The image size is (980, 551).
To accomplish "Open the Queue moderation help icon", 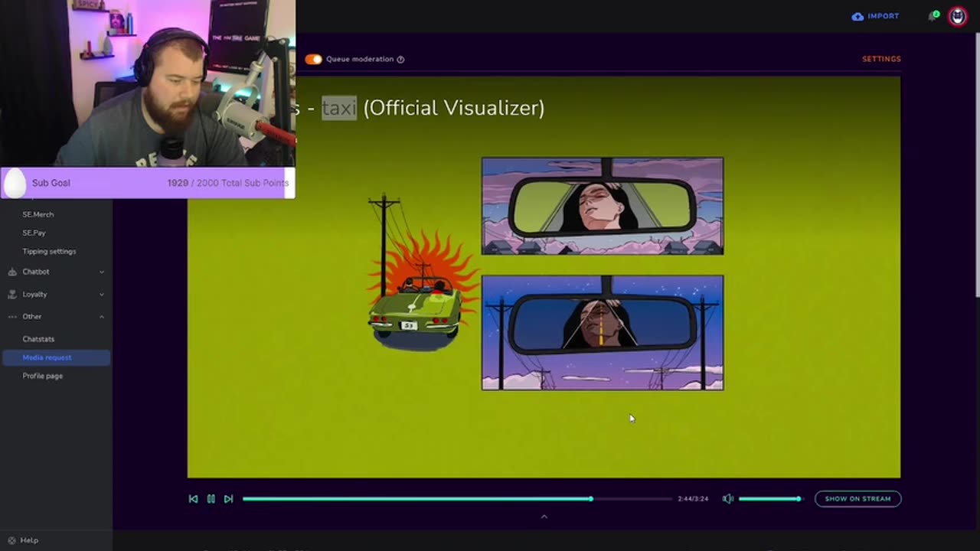I will click(400, 59).
